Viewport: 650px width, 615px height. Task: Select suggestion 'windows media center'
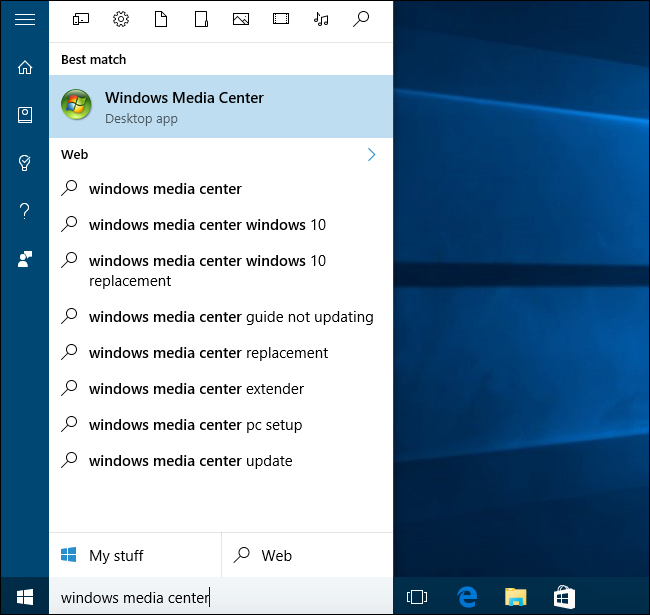coord(221,189)
